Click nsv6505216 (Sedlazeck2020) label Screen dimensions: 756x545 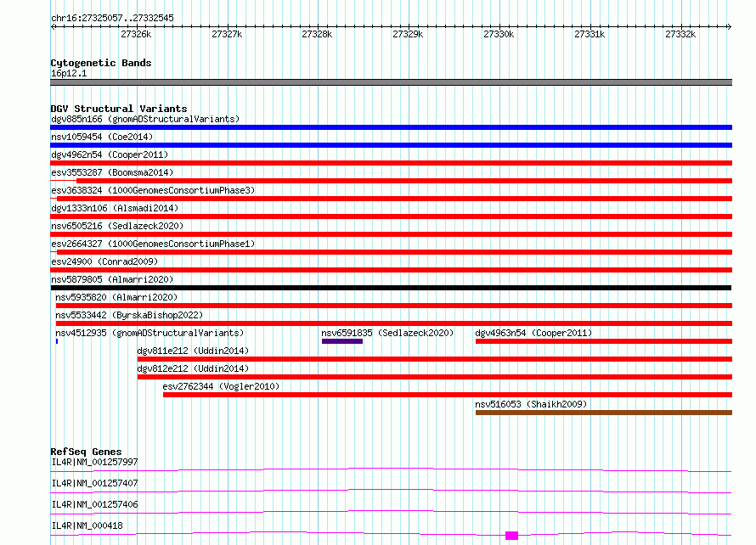117,226
